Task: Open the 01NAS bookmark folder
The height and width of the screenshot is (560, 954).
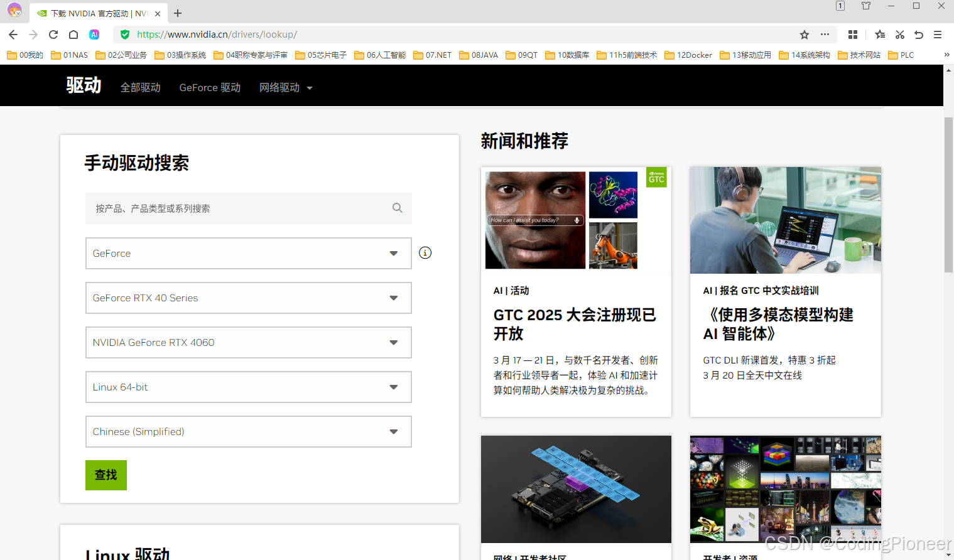Action: click(70, 55)
